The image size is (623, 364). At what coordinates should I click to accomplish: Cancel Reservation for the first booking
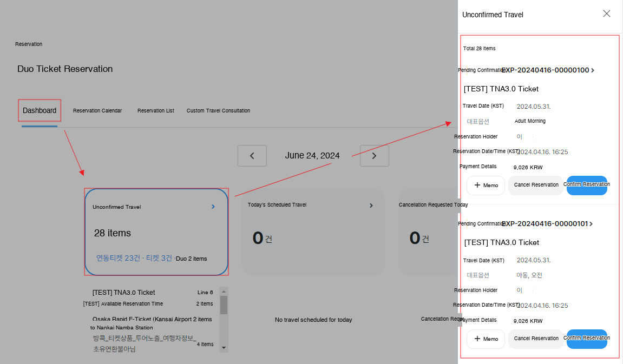pyautogui.click(x=536, y=185)
